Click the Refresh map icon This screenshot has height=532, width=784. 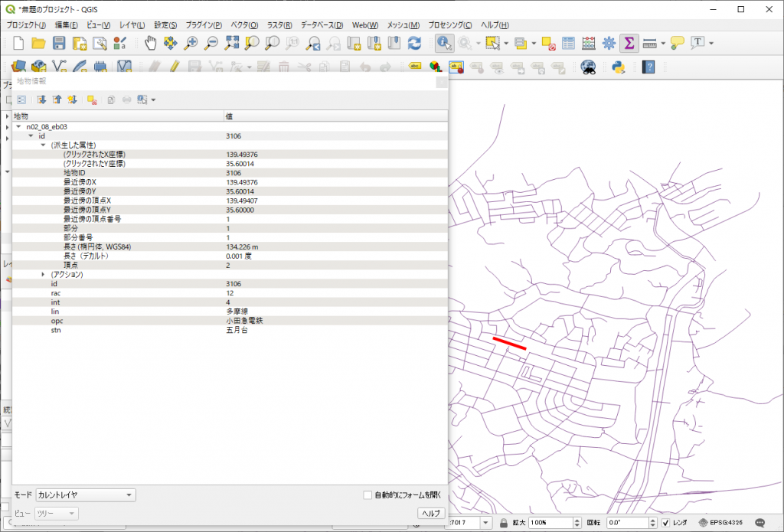(414, 44)
